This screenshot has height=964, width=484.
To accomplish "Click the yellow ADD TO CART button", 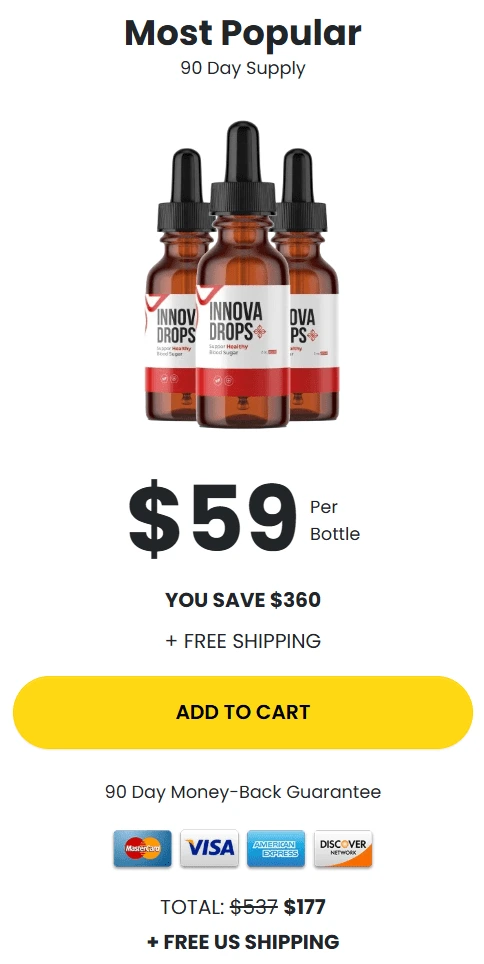I will (243, 712).
